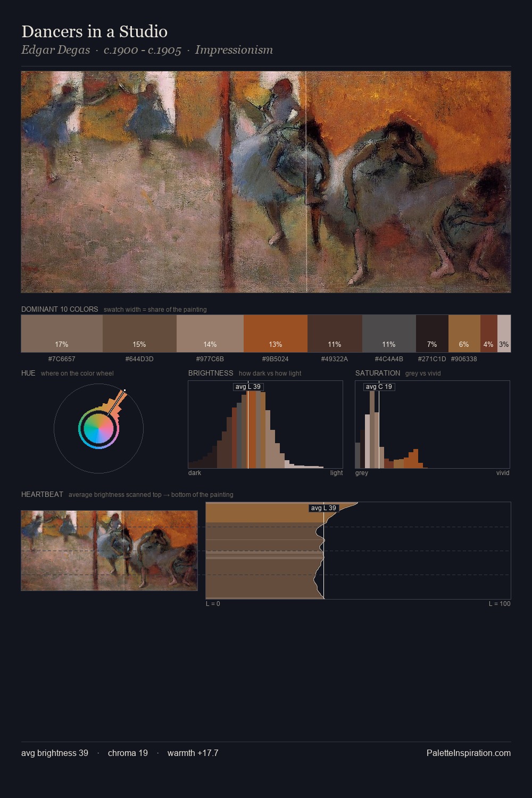Click the 'dark' brightness axis label

coord(195,473)
